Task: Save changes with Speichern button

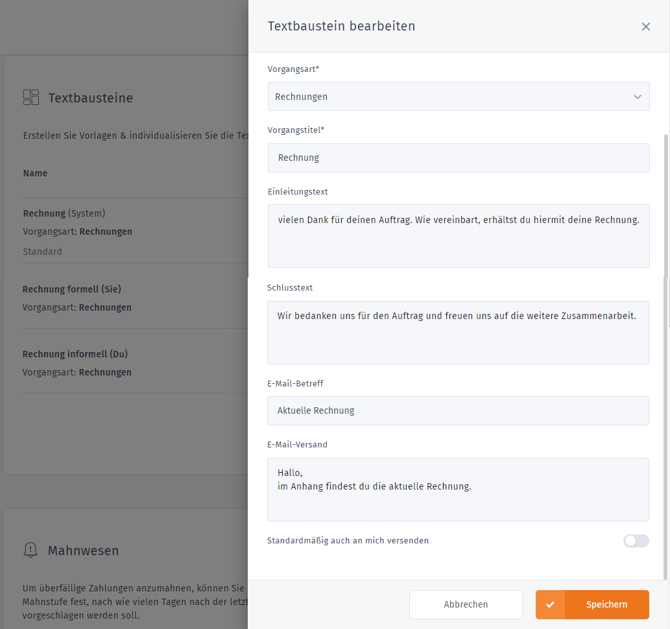Action: pos(592,604)
